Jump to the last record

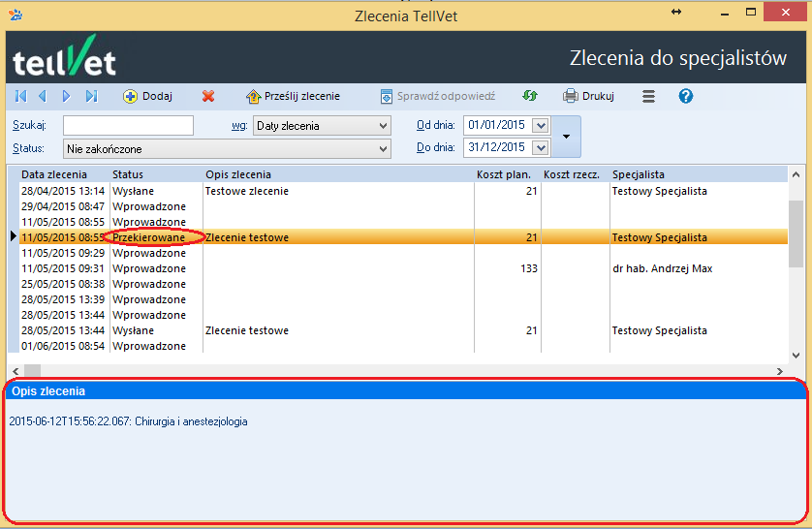tap(92, 96)
